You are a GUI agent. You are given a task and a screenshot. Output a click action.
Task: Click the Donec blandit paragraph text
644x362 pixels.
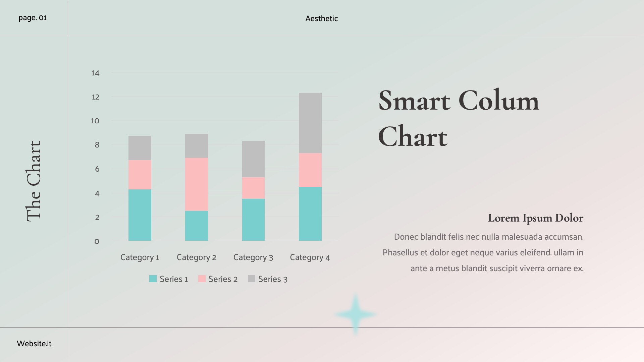(x=483, y=252)
